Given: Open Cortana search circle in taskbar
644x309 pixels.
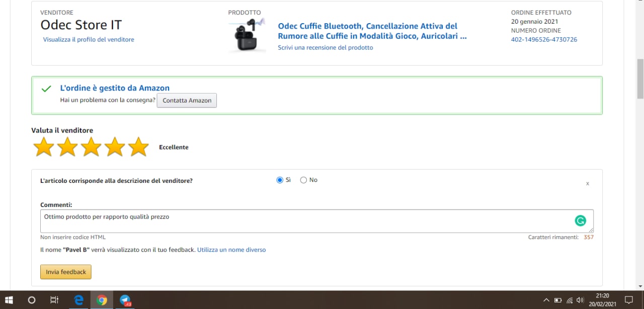Looking at the screenshot, I should [32, 300].
